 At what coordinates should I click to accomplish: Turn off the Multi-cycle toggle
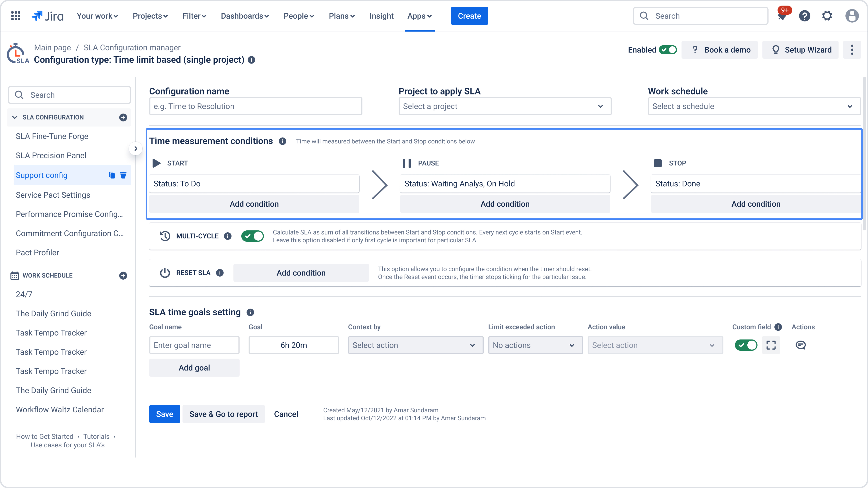click(252, 236)
